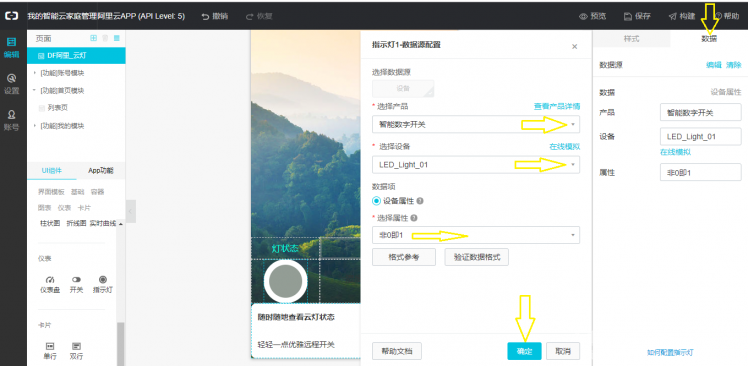This screenshot has width=748, height=366.
Task: Select the 容器 component category
Action: click(x=97, y=192)
